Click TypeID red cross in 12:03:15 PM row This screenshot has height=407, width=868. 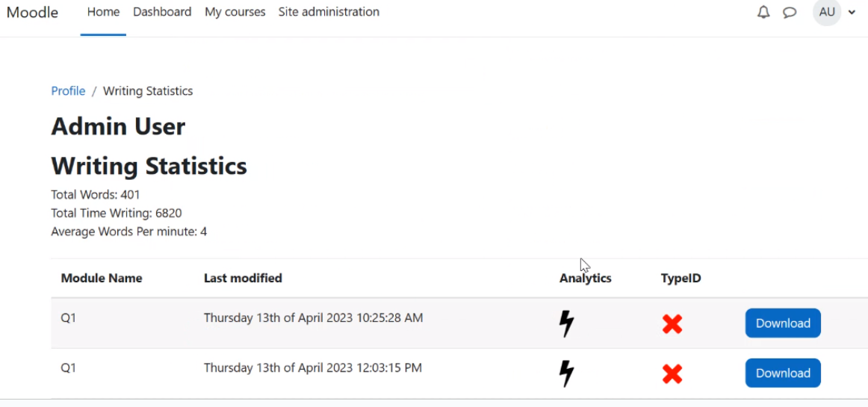tap(672, 373)
